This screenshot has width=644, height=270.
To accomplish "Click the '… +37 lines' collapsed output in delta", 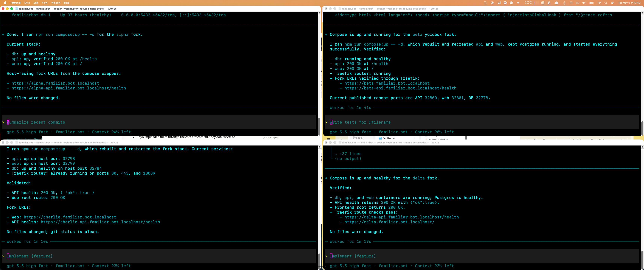I will 348,154.
